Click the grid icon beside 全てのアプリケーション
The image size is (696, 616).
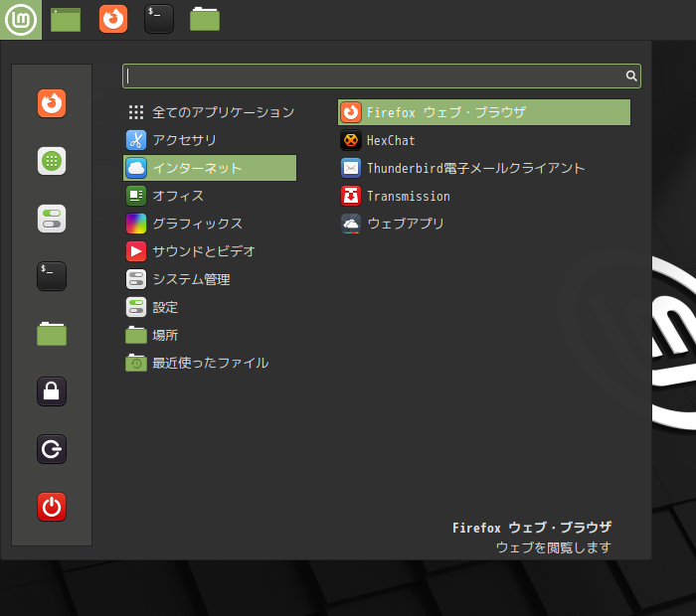pyautogui.click(x=136, y=112)
